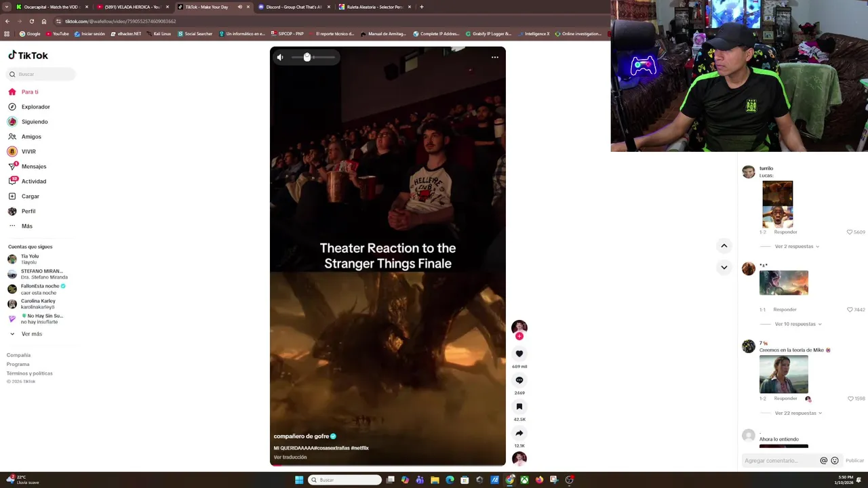Open followed account 'Tía Yolu'
The width and height of the screenshot is (868, 488).
pyautogui.click(x=24, y=260)
